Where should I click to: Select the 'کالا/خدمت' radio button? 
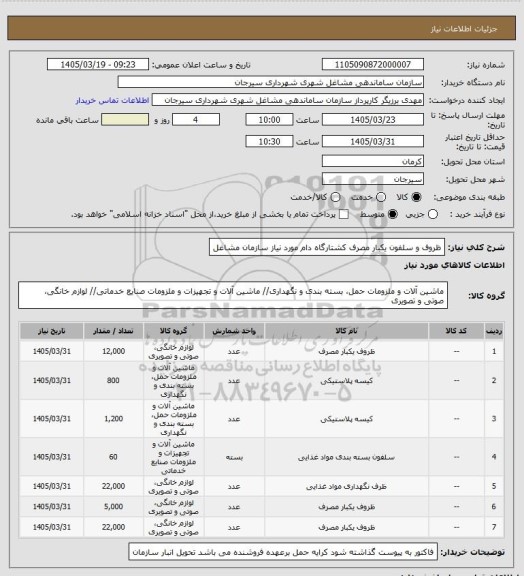coord(335,197)
